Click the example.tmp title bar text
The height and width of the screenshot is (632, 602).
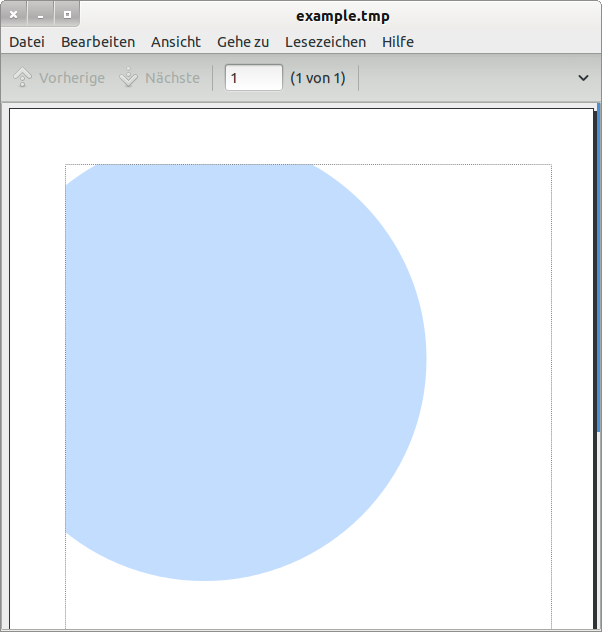pyautogui.click(x=342, y=15)
